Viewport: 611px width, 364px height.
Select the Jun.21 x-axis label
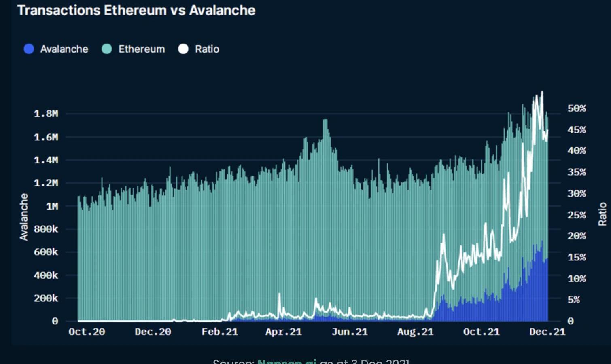349,332
